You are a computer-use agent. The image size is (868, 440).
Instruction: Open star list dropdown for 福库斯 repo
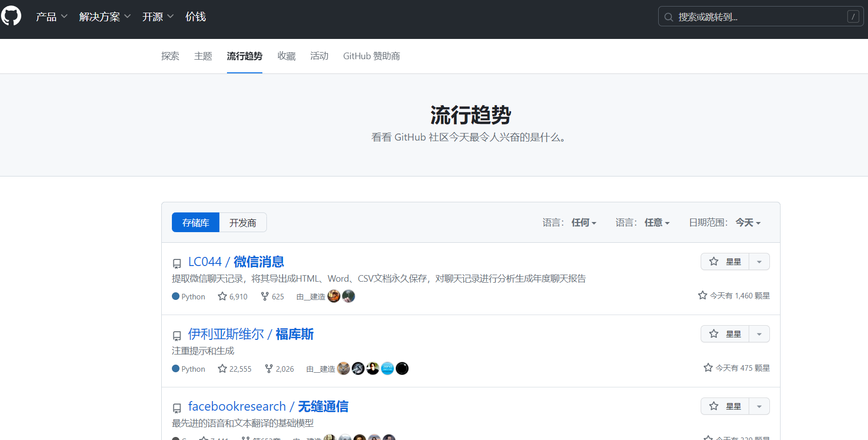[x=759, y=334]
